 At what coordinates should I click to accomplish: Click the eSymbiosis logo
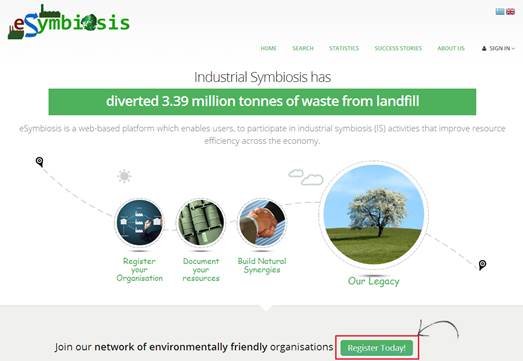[x=69, y=22]
